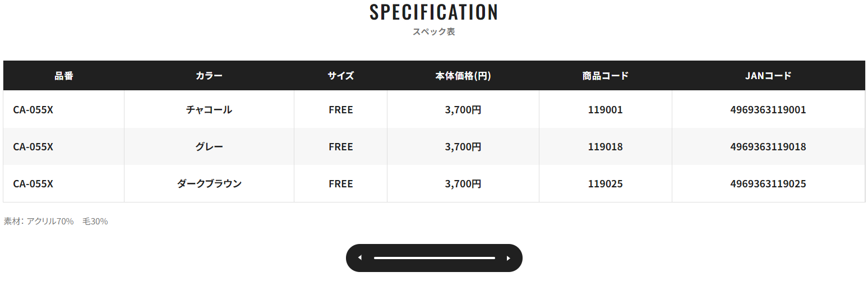Click the white horizontal scroll track bar
868x281 pixels.
(x=435, y=258)
